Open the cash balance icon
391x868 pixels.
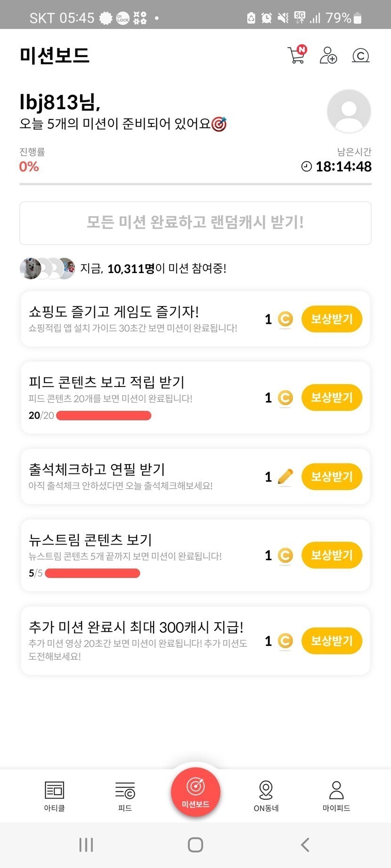pos(360,56)
